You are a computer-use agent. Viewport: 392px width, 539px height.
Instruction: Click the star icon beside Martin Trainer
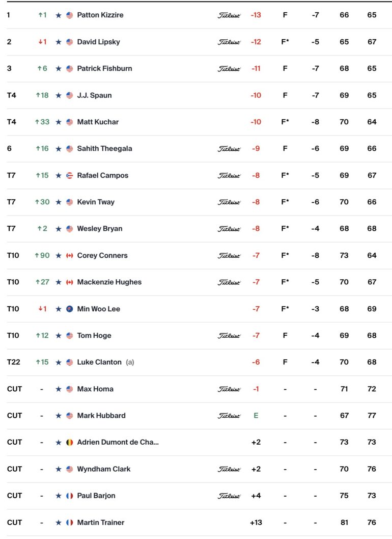pos(59,523)
